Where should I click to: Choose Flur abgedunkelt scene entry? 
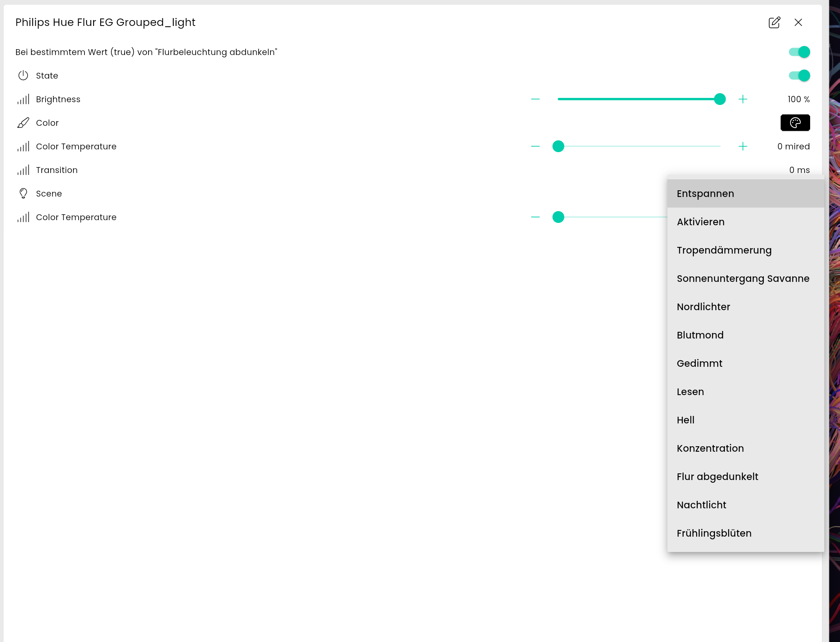717,476
